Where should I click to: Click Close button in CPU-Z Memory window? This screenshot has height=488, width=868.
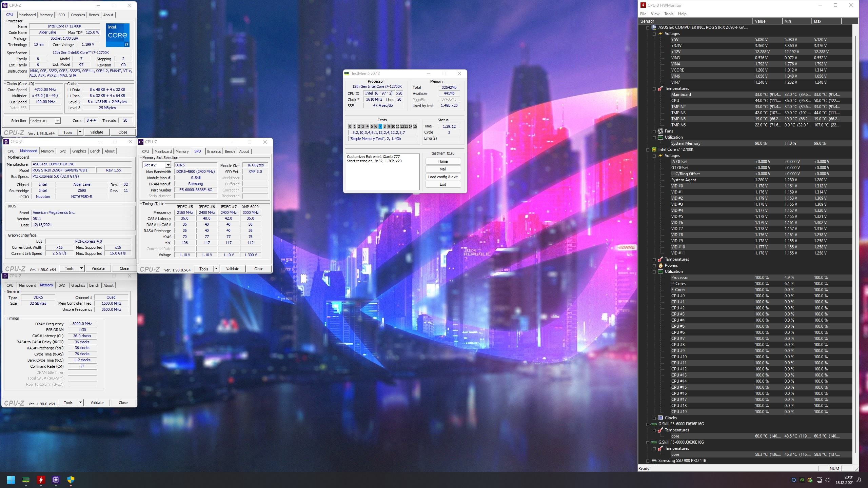(x=123, y=403)
